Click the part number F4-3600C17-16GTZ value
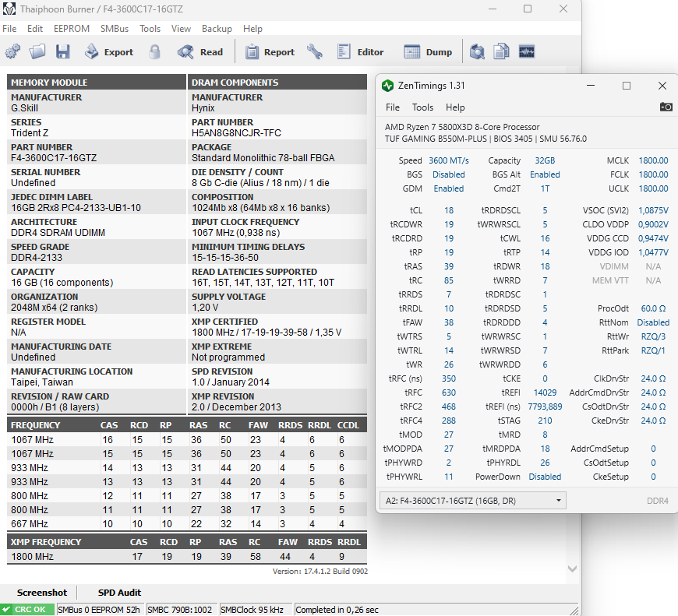678x616 pixels. tap(54, 157)
